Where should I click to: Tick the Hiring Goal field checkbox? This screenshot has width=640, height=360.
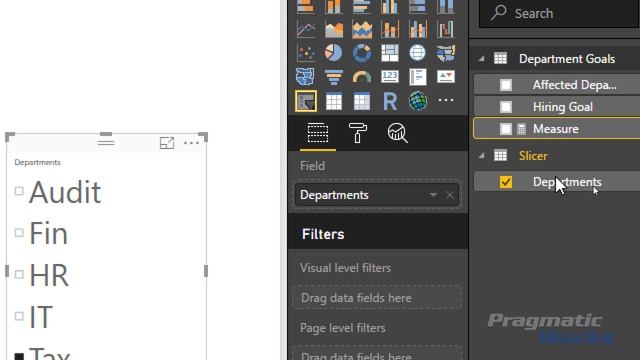[506, 107]
